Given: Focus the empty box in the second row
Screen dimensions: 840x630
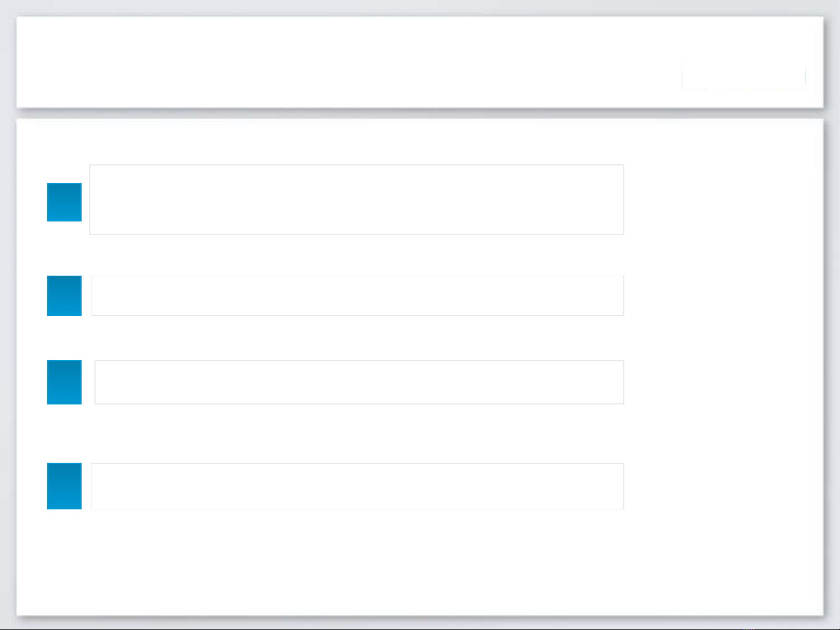Looking at the screenshot, I should [357, 295].
